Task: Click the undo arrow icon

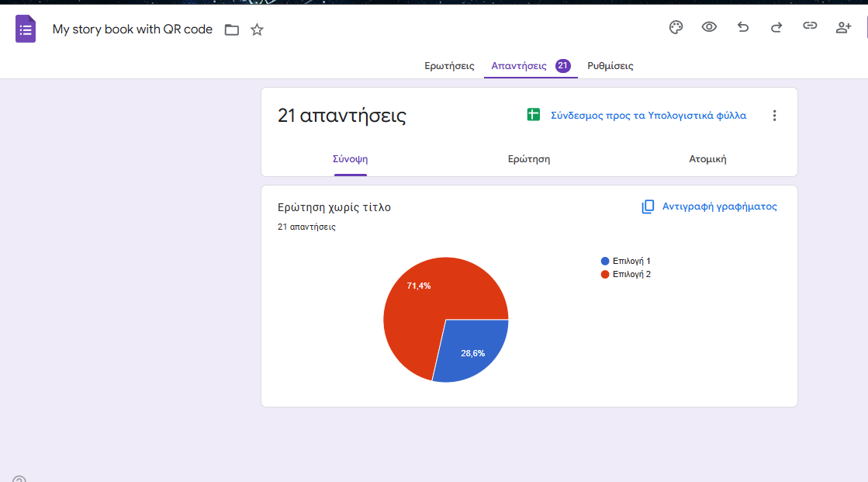Action: 742,27
